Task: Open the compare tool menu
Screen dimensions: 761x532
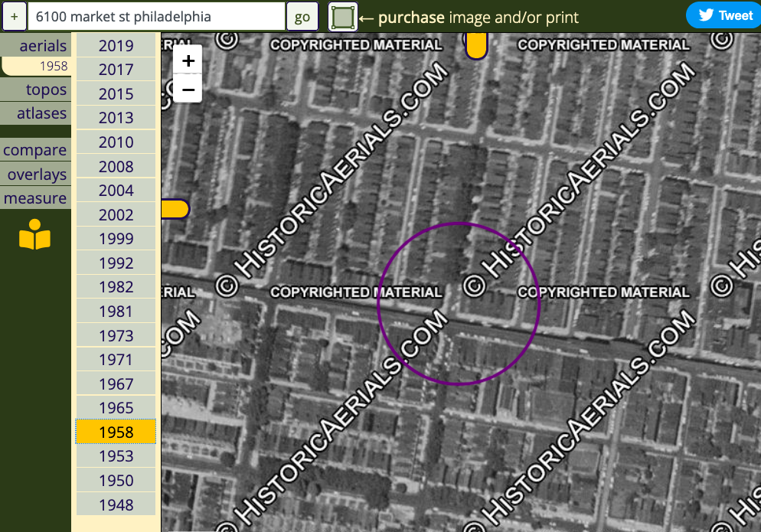Action: click(34, 150)
